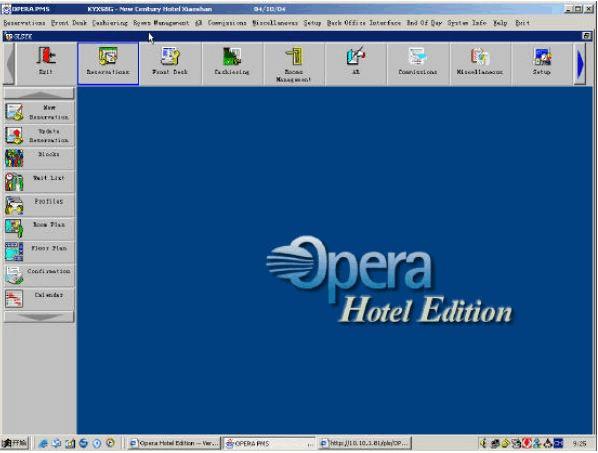Open Blocks in the sidebar

click(39, 159)
